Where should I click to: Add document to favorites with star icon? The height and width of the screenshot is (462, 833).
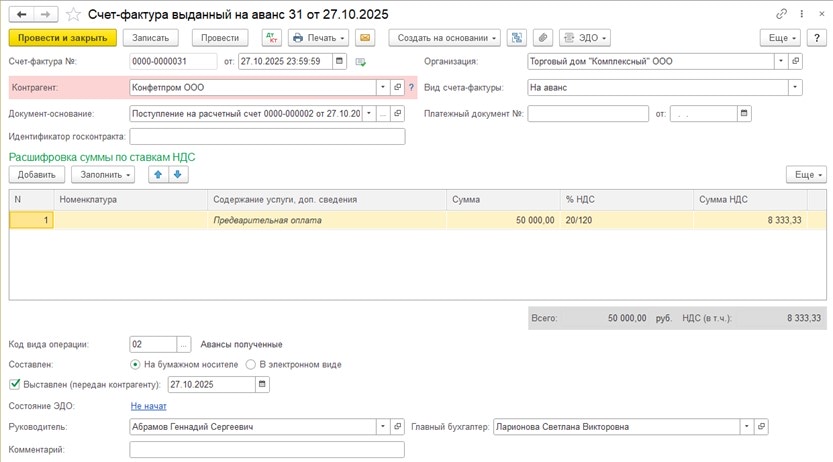(72, 15)
